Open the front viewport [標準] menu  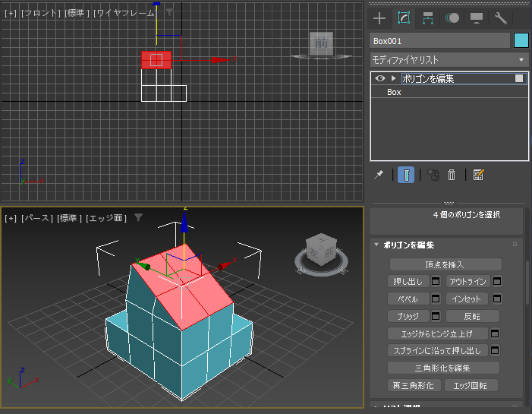tap(77, 13)
